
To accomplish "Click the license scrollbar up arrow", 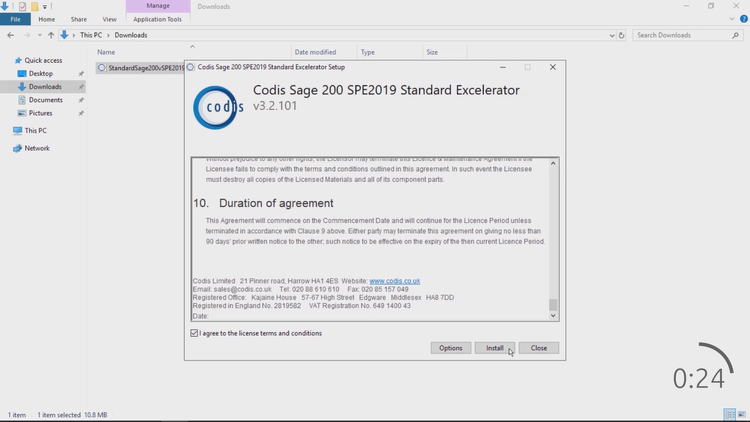I will [x=553, y=163].
